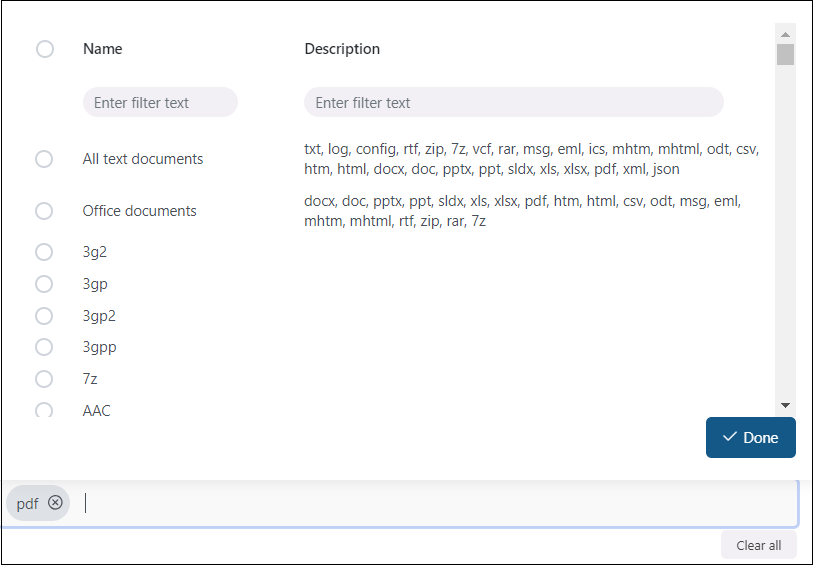Remove the pdf tag with its x icon
The width and height of the screenshot is (813, 565).
pyautogui.click(x=55, y=503)
